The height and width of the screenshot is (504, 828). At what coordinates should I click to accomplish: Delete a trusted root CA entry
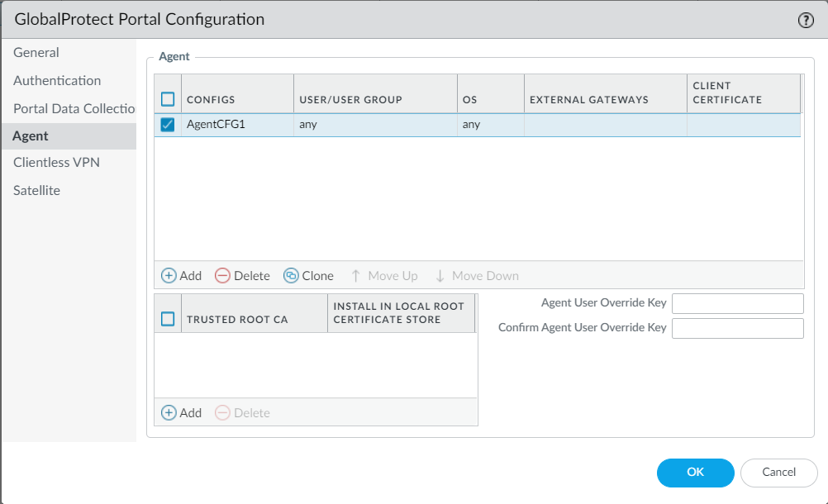click(x=242, y=412)
